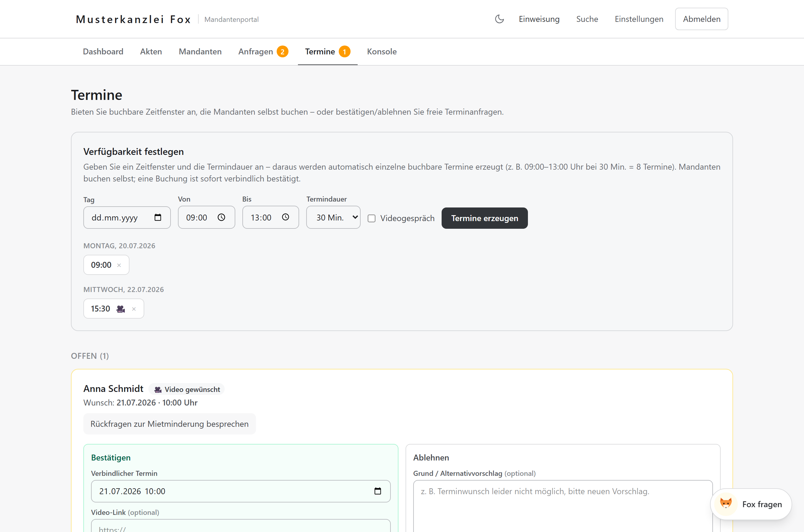Click Termine badge showing 1
The width and height of the screenshot is (804, 532).
coord(345,52)
